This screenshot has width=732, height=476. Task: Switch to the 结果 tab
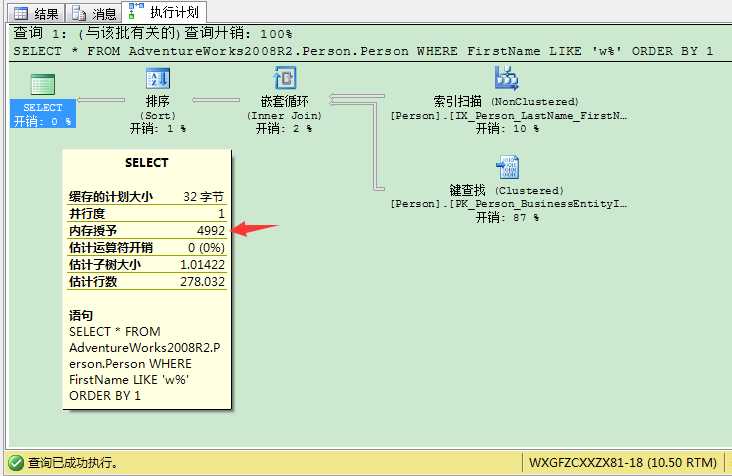[x=36, y=13]
